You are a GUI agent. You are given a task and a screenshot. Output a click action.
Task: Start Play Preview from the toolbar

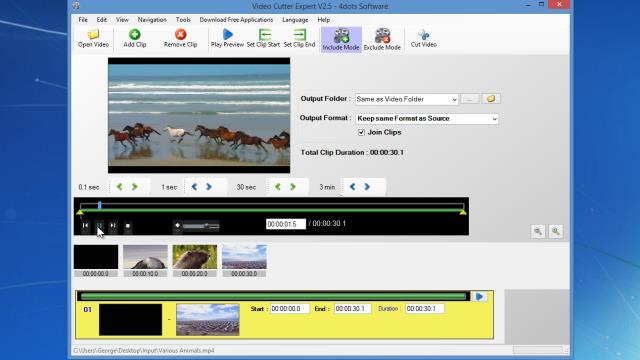coord(227,39)
